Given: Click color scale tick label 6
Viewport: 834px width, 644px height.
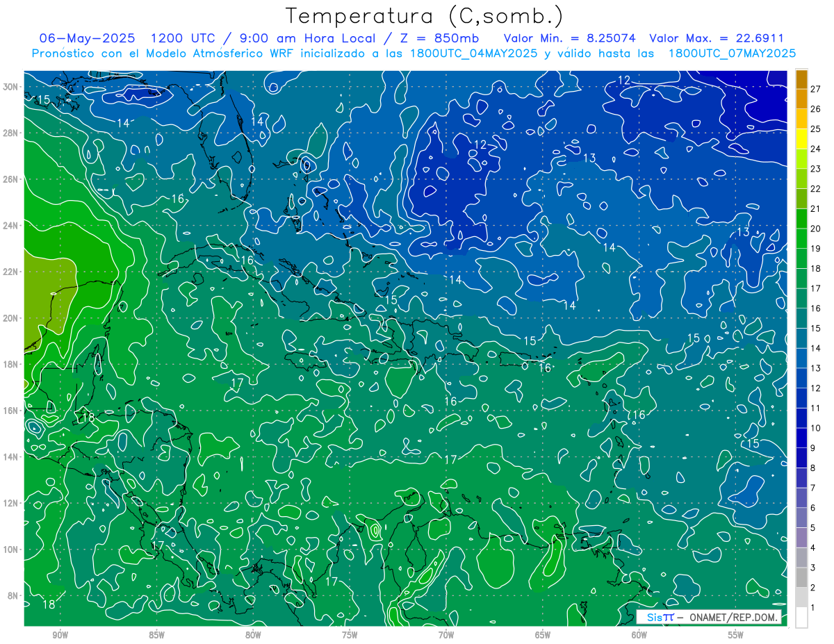Looking at the screenshot, I should coord(813,508).
